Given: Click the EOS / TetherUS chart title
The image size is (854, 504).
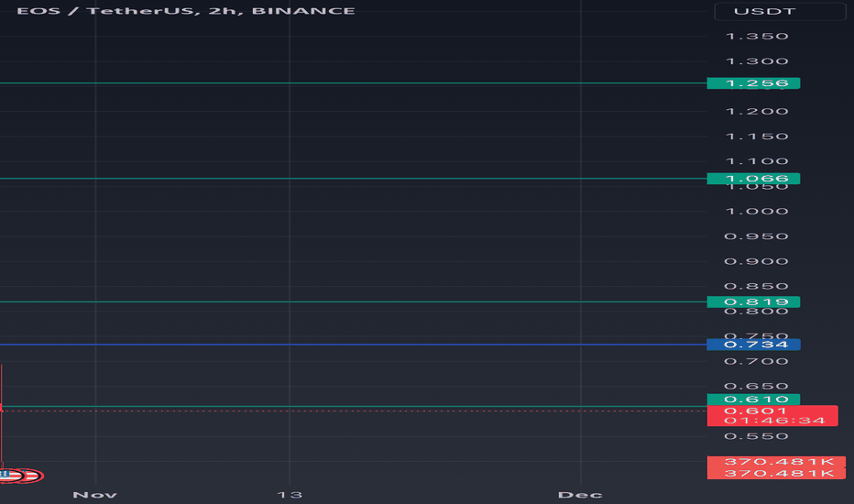Looking at the screenshot, I should (186, 11).
